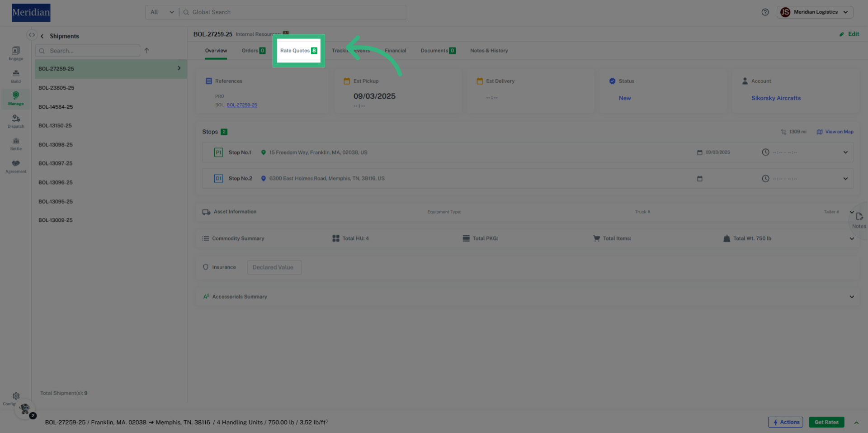
Task: Click the Est Pickup date 09/03/2025
Action: pos(374,96)
